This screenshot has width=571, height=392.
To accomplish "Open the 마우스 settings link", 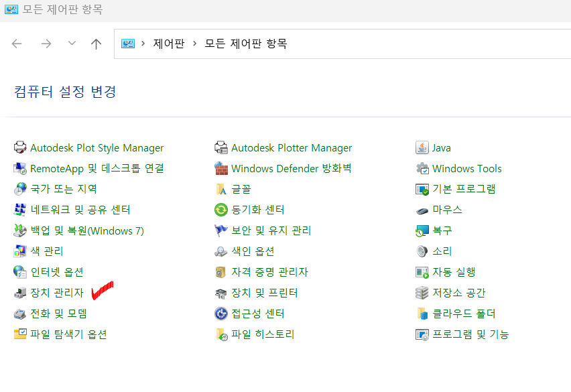I will coord(447,210).
